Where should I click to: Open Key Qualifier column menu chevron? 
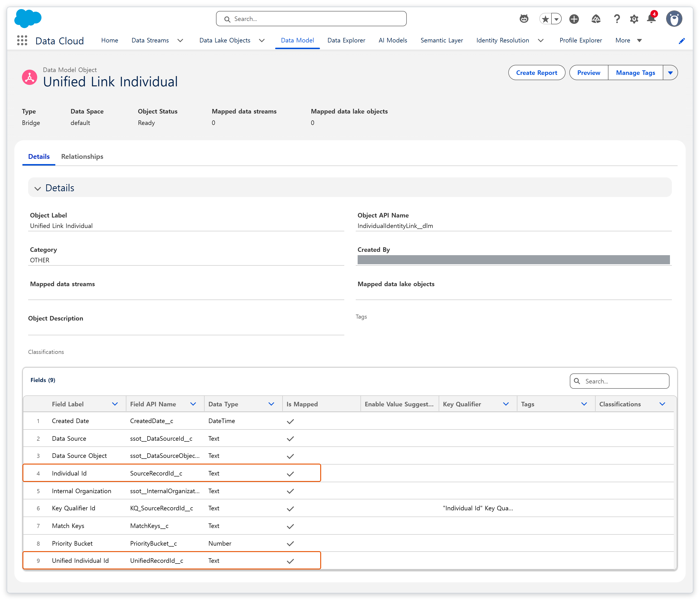tap(506, 404)
